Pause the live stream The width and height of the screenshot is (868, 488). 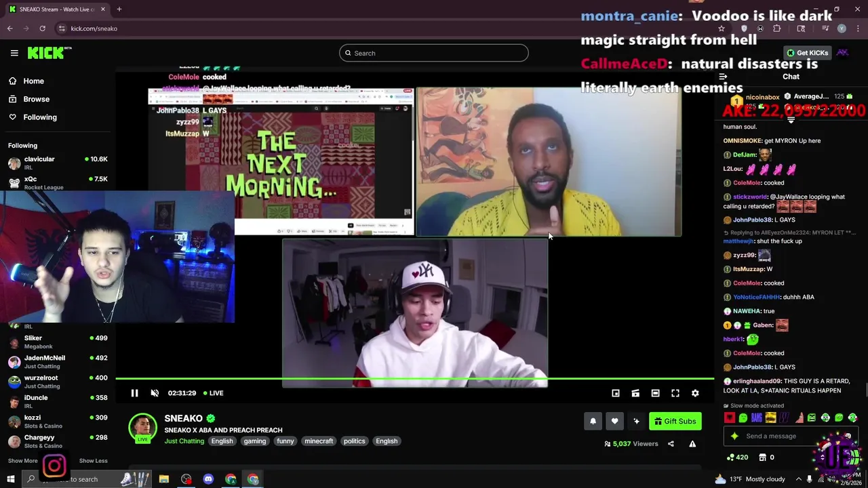(134, 393)
